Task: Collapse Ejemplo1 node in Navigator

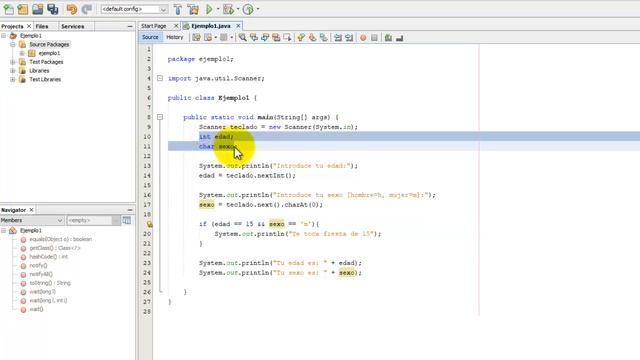Action: coord(4,231)
